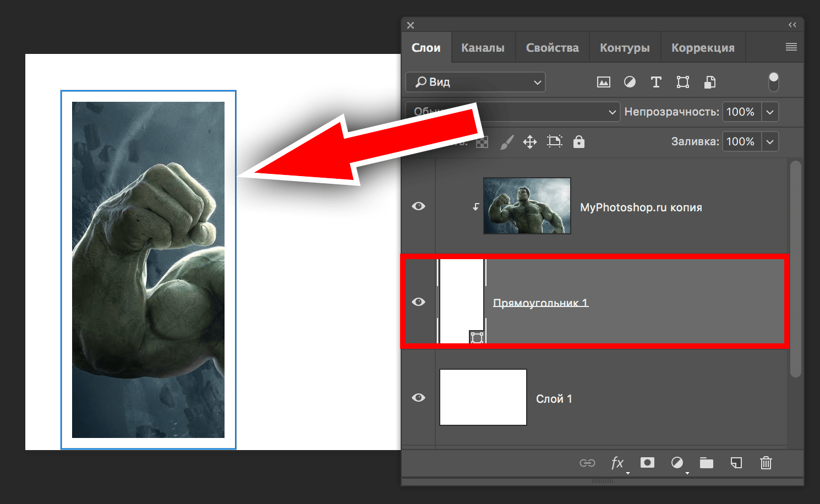820x504 pixels.
Task: Delete layer with the trash icon
Action: (766, 463)
